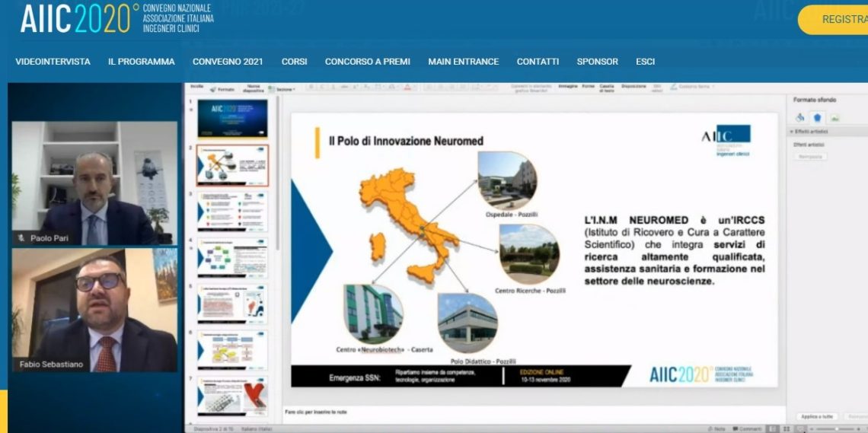Open the Videointervista menu item
The width and height of the screenshot is (868, 433).
click(x=53, y=62)
